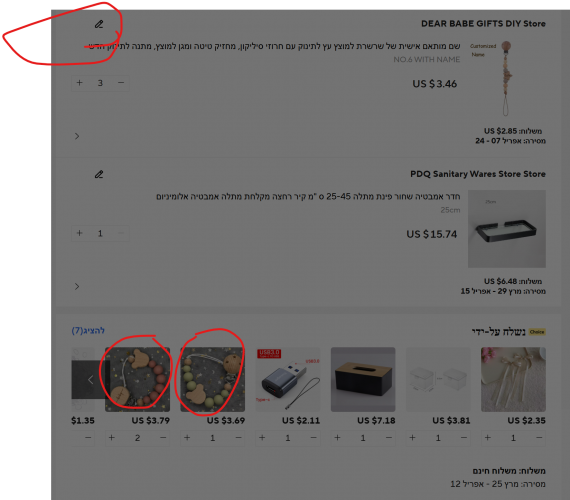Open the להציג(7) show-all link

88,331
